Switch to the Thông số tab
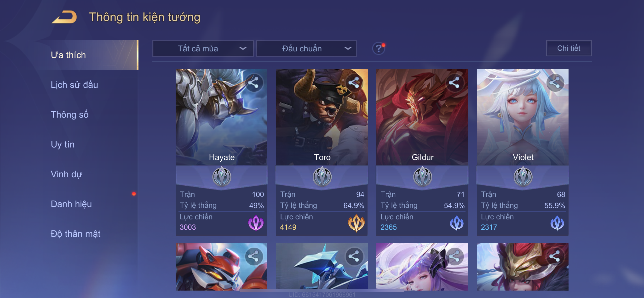This screenshot has height=298, width=644. pos(69,114)
